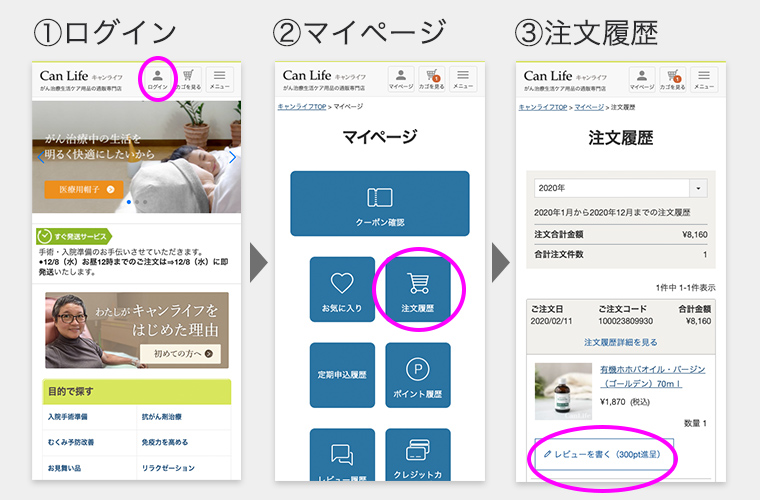Open the クレジットカード tile
The image size is (760, 500).
418,455
